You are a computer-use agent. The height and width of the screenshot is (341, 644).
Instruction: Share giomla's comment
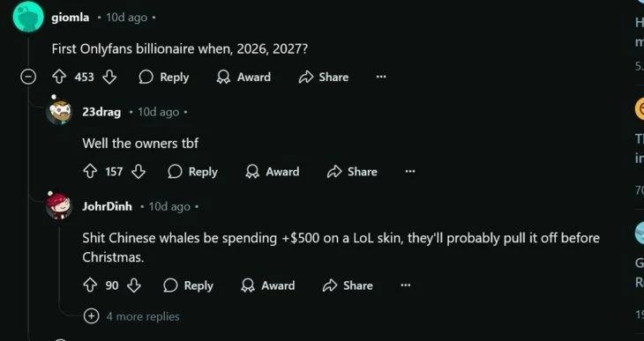(324, 77)
